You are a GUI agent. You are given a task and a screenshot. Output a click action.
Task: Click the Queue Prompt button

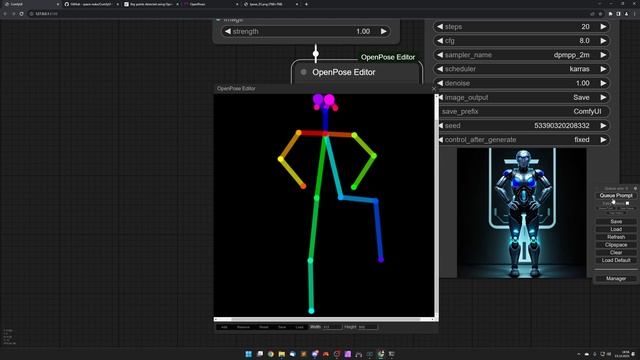click(x=616, y=196)
